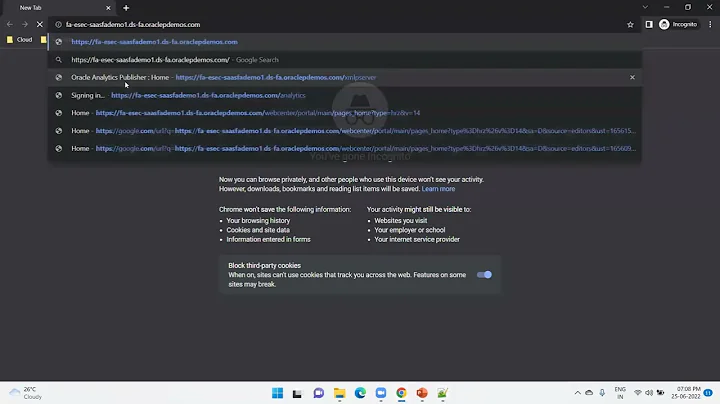Click the forward navigation arrow
The image size is (720, 404).
[25, 24]
